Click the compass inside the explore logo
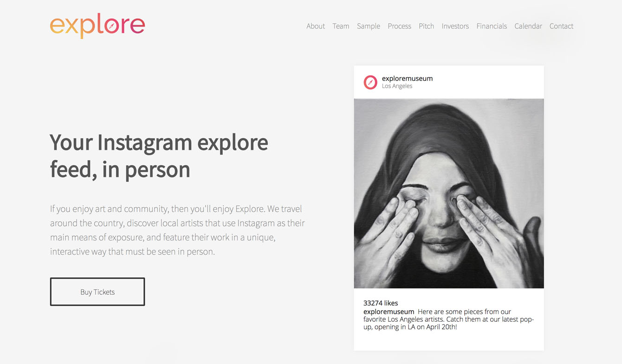The height and width of the screenshot is (364, 622). [111, 26]
